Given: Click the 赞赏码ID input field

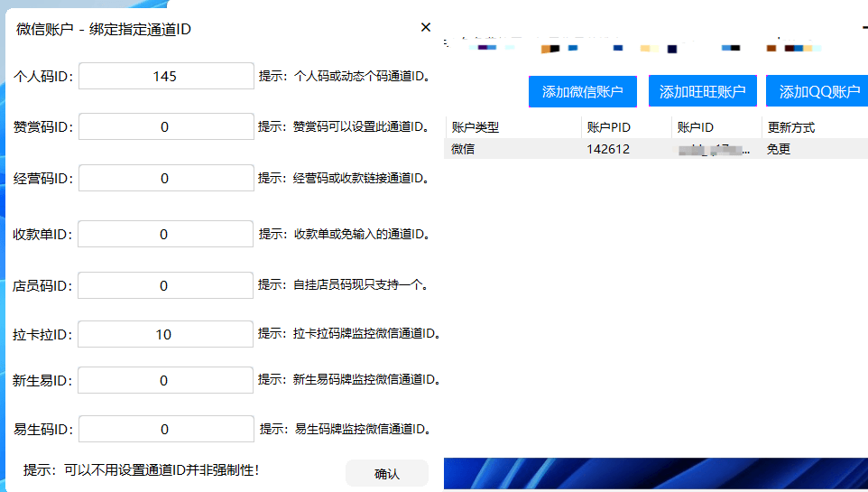Looking at the screenshot, I should coord(166,127).
